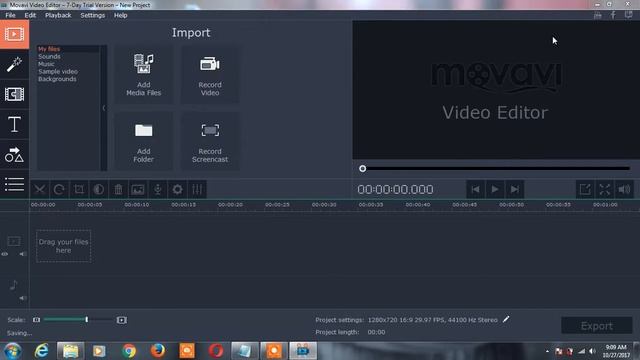The image size is (640, 360).
Task: Open Windows Start button
Action: click(x=13, y=351)
